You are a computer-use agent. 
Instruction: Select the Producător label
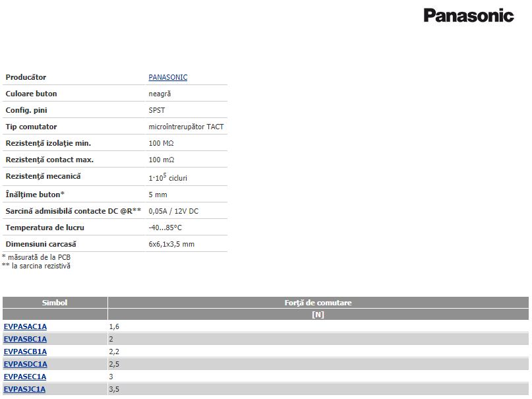pos(26,77)
